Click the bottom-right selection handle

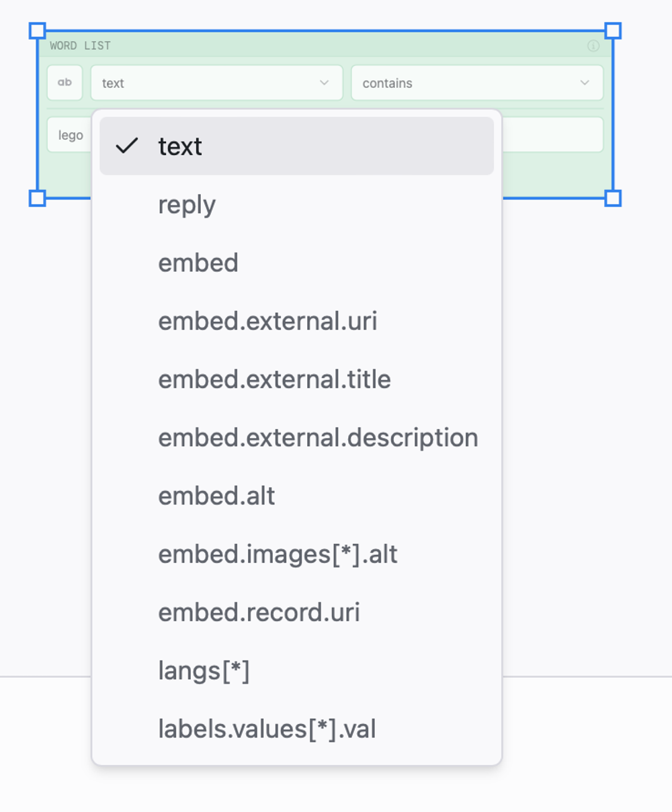613,198
